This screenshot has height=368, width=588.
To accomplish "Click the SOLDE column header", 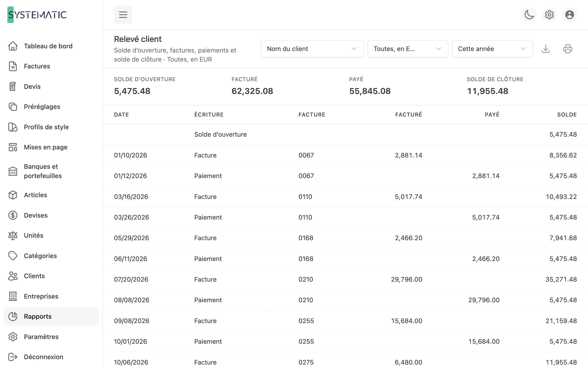I will tap(567, 115).
